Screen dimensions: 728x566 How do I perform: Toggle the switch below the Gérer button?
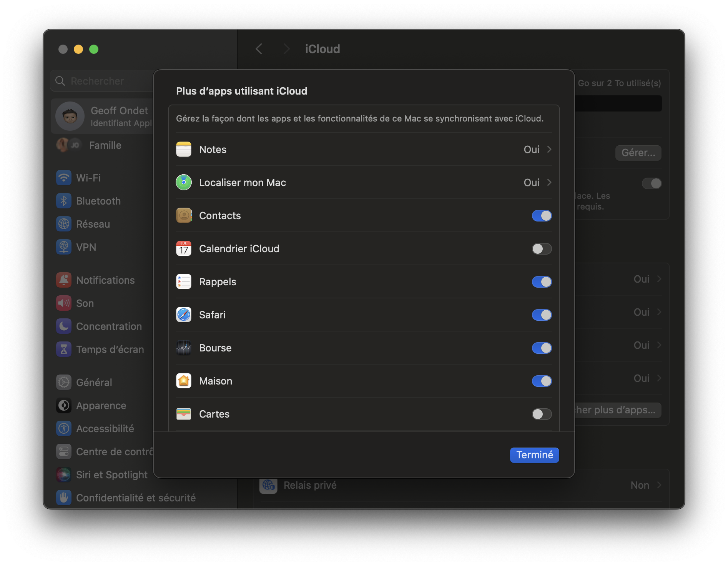652,183
